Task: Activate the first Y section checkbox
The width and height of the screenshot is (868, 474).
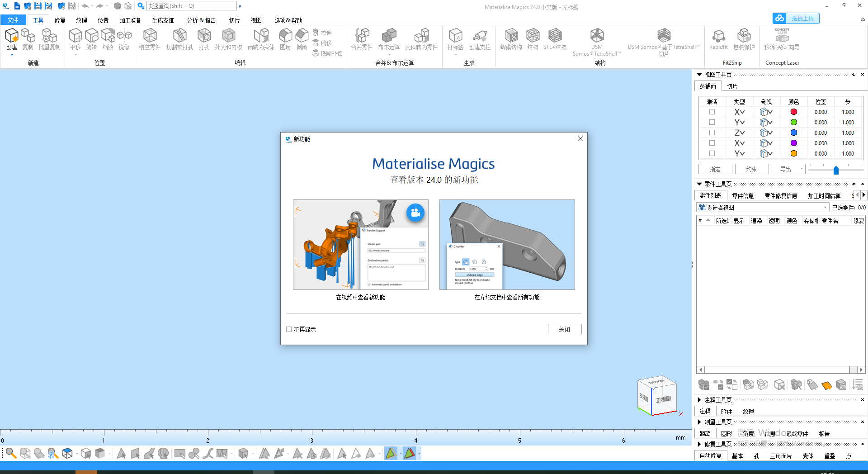Action: click(x=712, y=122)
